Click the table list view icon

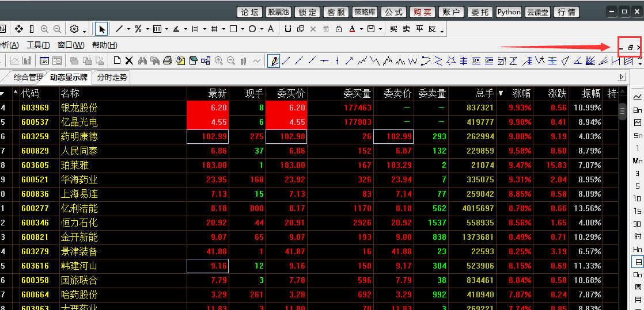pyautogui.click(x=44, y=61)
